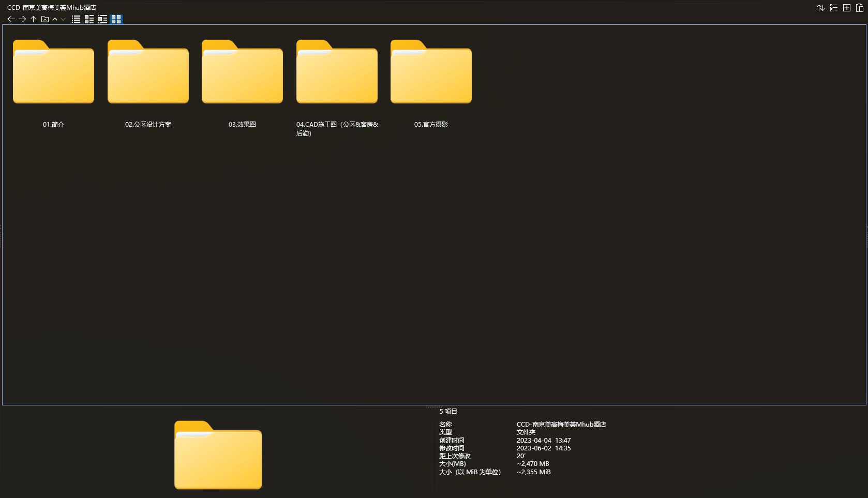Click the 03.效果图 folder name
Viewport: 868px width, 498px height.
coord(242,125)
